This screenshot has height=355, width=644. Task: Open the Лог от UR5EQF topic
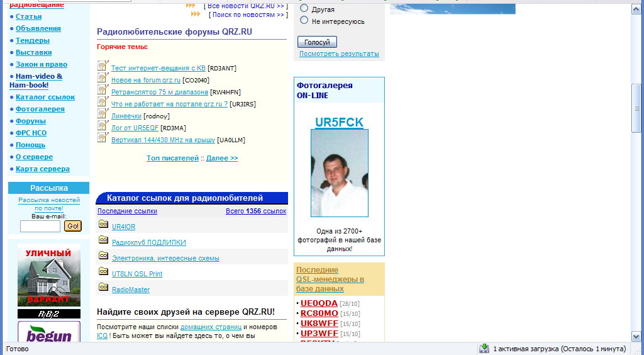[x=135, y=128]
